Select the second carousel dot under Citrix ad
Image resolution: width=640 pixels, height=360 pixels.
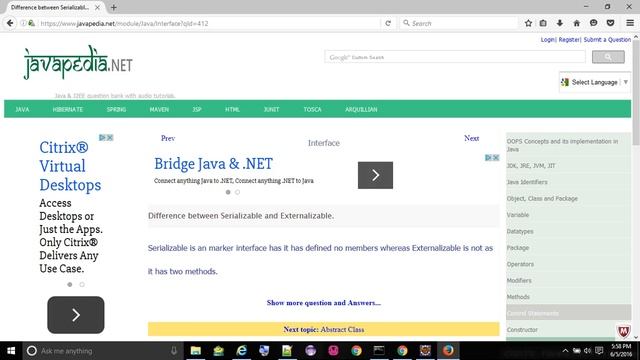pyautogui.click(x=82, y=284)
